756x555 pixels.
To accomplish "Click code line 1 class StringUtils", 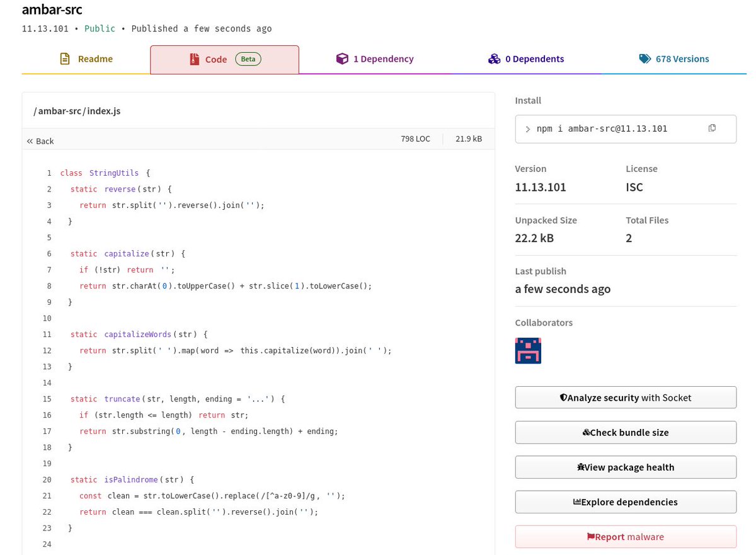I will 105,173.
